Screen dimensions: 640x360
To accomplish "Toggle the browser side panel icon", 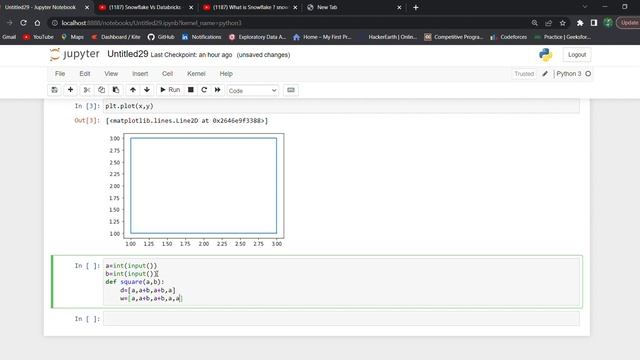I will pyautogui.click(x=594, y=23).
